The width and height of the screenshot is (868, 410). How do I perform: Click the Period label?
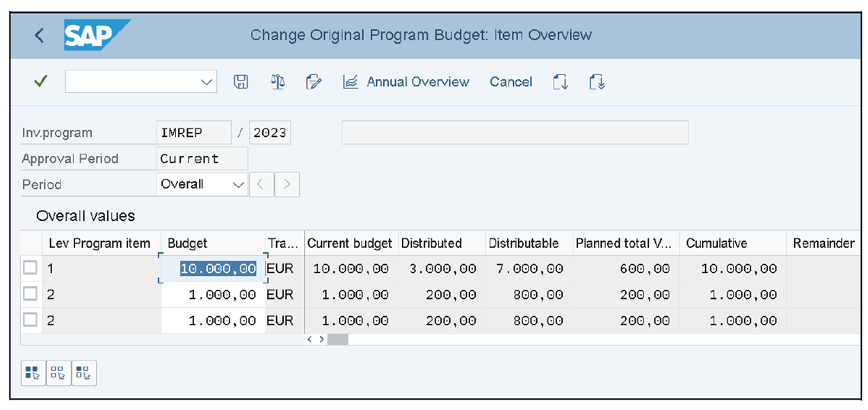(42, 184)
